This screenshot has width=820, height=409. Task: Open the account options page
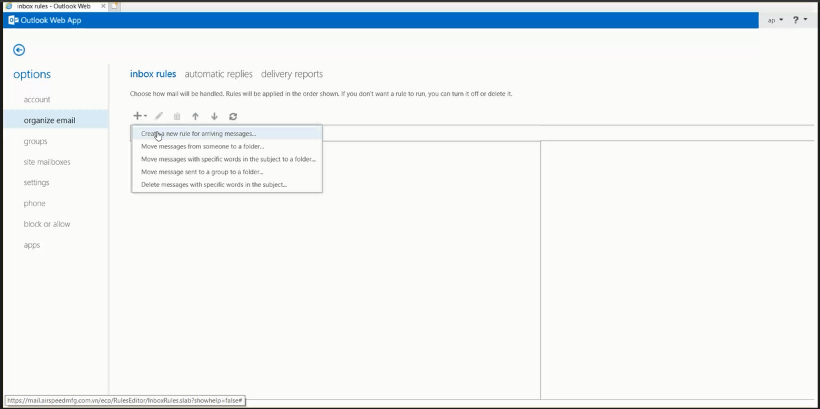(37, 99)
